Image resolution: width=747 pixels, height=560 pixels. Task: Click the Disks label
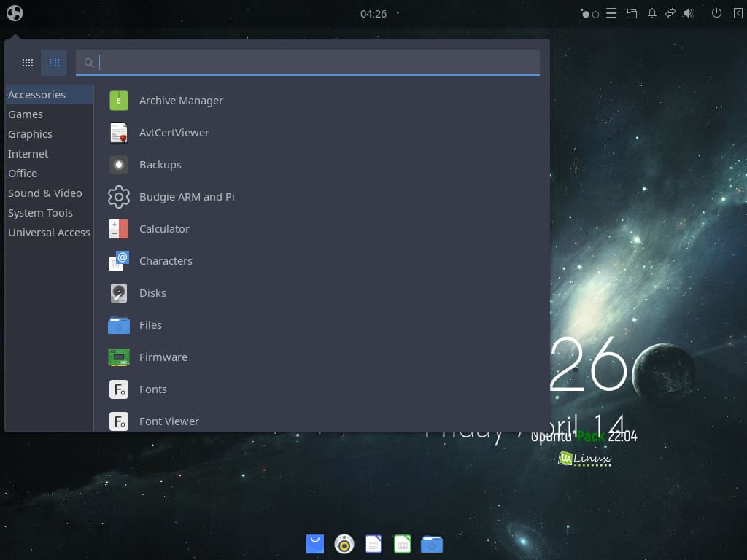(x=152, y=293)
